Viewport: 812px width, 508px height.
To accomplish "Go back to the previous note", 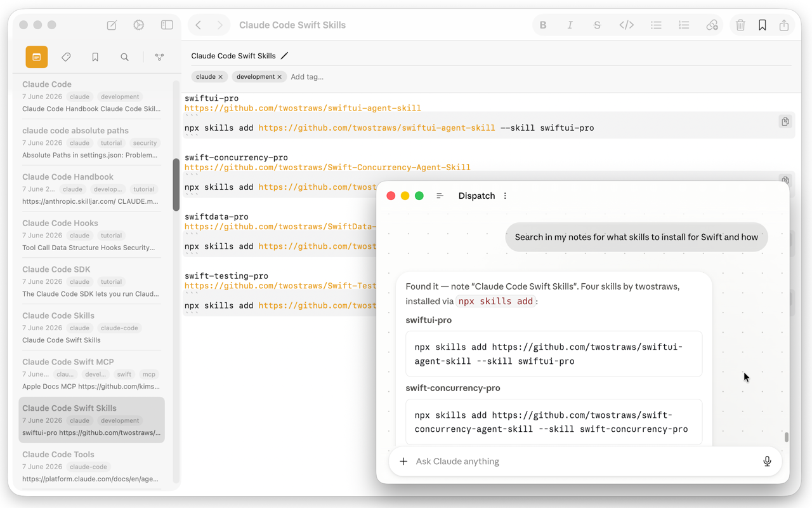I will tap(199, 25).
